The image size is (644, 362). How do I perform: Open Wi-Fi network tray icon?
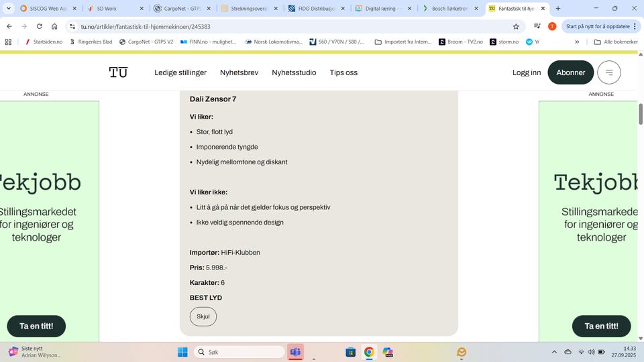pos(581,352)
